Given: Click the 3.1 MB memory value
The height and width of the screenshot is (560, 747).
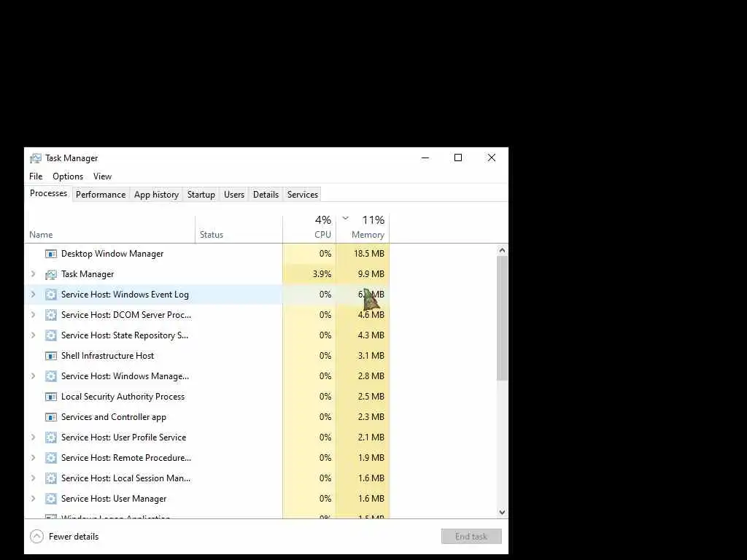Looking at the screenshot, I should [371, 356].
